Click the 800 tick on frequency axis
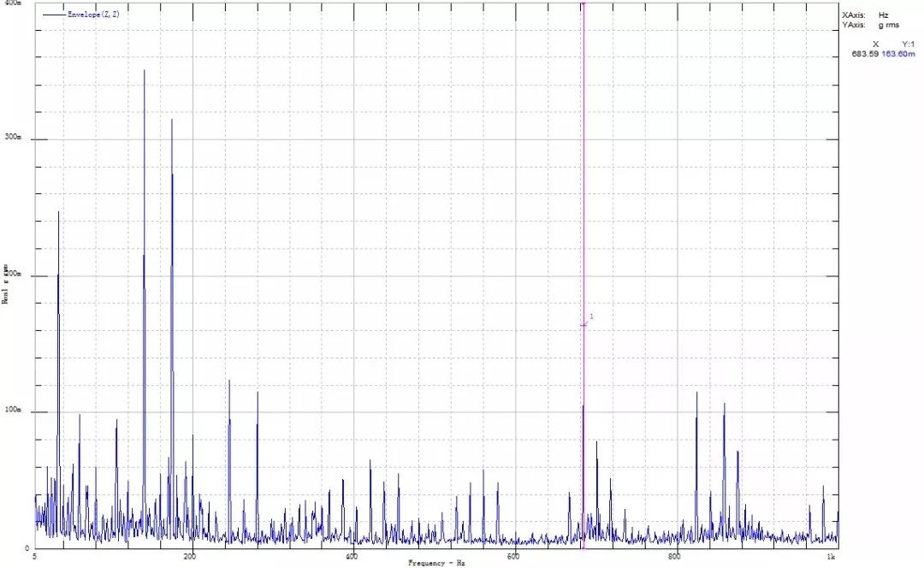 coord(675,556)
